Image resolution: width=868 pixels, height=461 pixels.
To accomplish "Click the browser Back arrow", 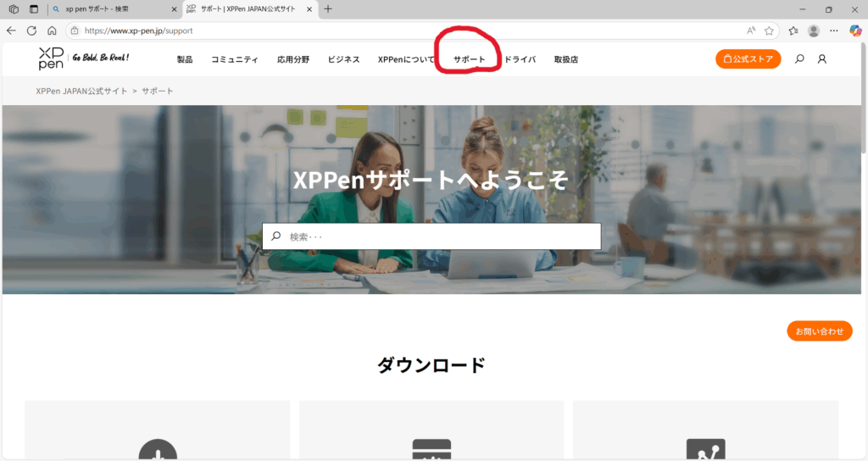I will [x=11, y=31].
